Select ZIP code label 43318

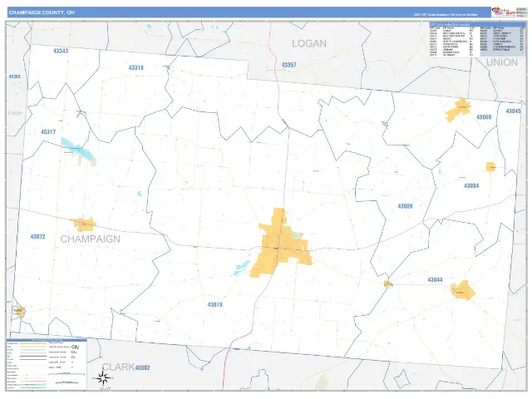point(135,67)
